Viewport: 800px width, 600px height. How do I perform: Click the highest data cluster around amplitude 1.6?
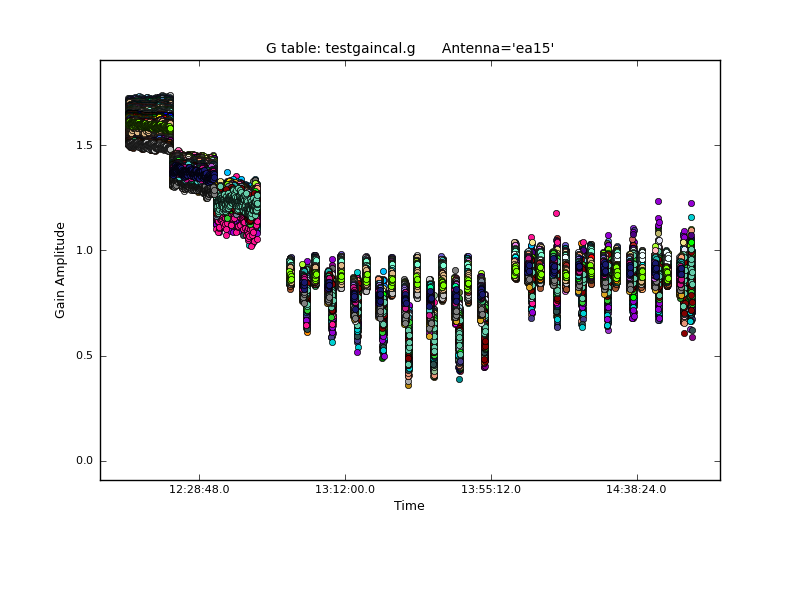[149, 122]
